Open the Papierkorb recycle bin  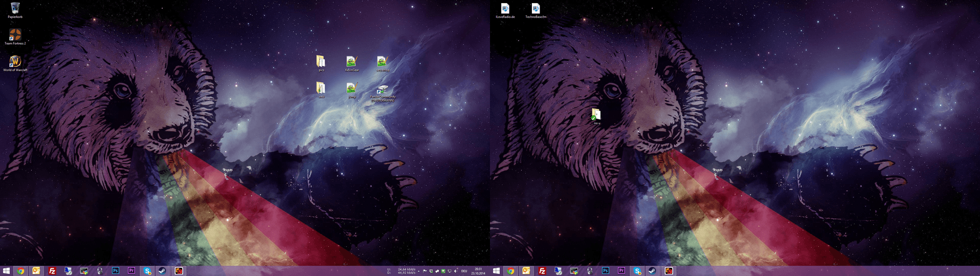[x=15, y=9]
